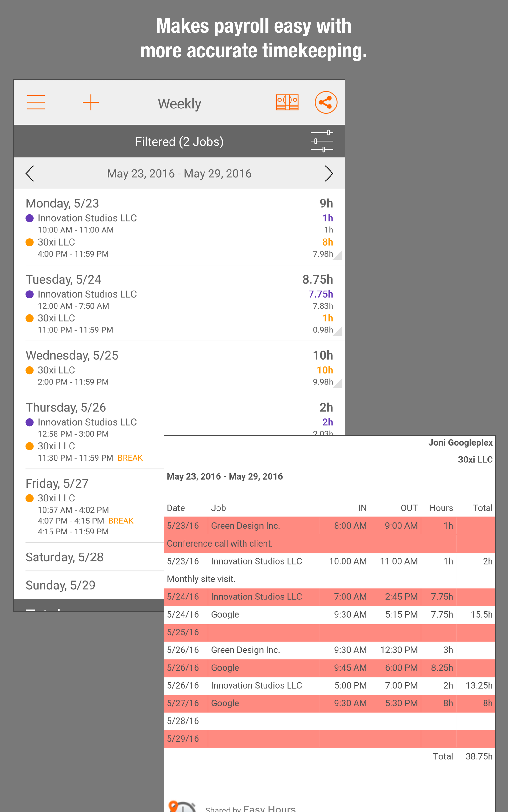Viewport: 508px width, 812px height.
Task: Tap the orange share icon
Action: pyautogui.click(x=325, y=102)
